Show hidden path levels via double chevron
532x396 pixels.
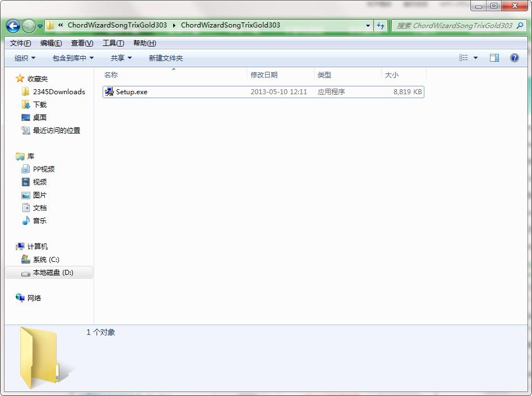[x=61, y=25]
